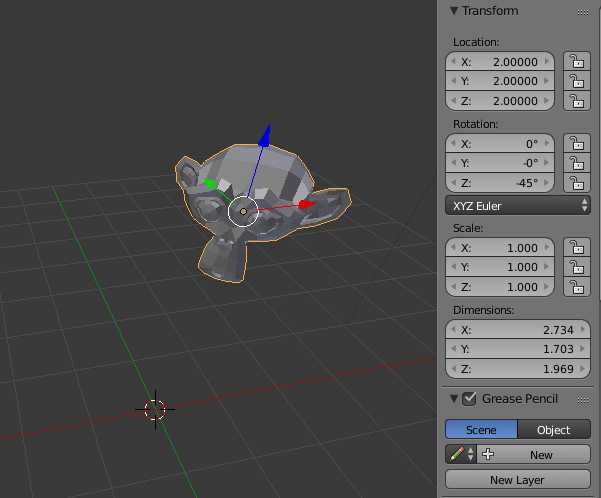Click the Dimensions Y 1.703 field
Screen dimensions: 601x498
point(518,349)
